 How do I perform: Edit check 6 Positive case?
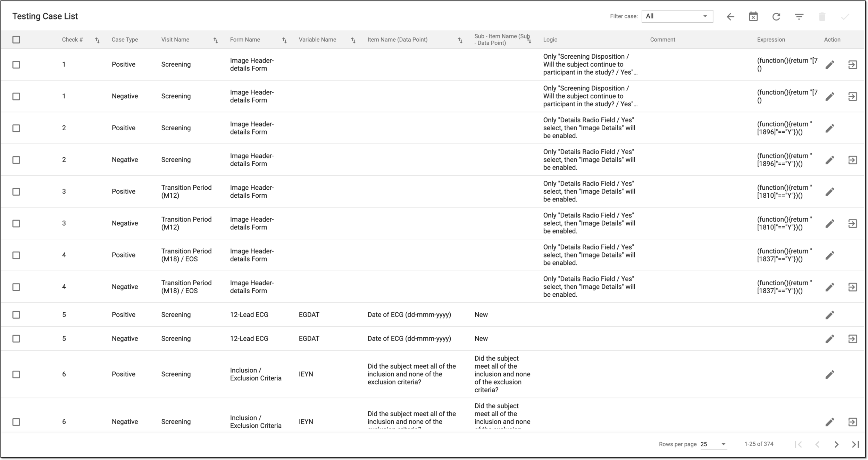coord(830,375)
